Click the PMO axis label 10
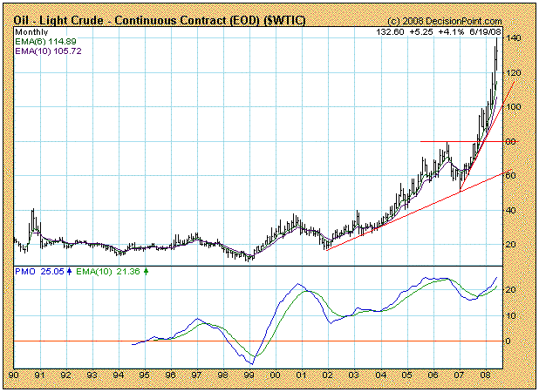This screenshot has height=392, width=539. pyautogui.click(x=511, y=316)
